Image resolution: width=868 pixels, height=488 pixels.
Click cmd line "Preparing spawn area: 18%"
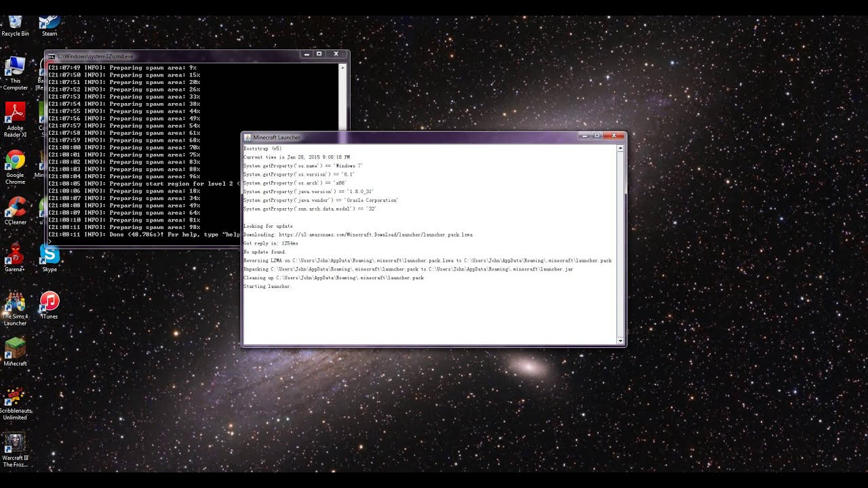pos(124,191)
